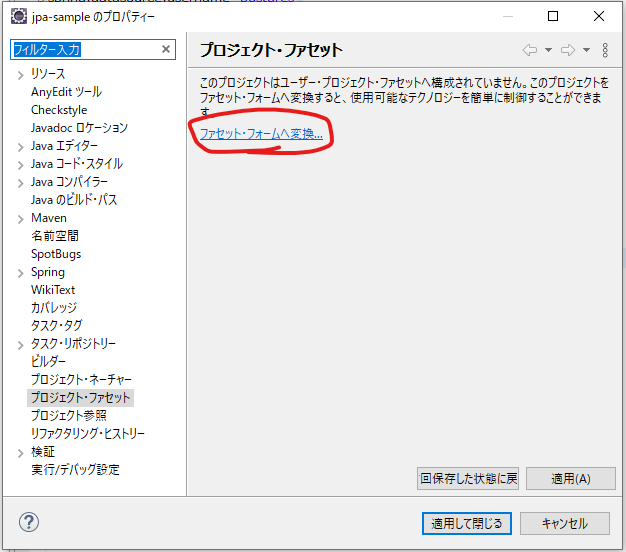Select カバレッジ in the tree
Viewport: 626px width, 552px height.
(x=54, y=308)
